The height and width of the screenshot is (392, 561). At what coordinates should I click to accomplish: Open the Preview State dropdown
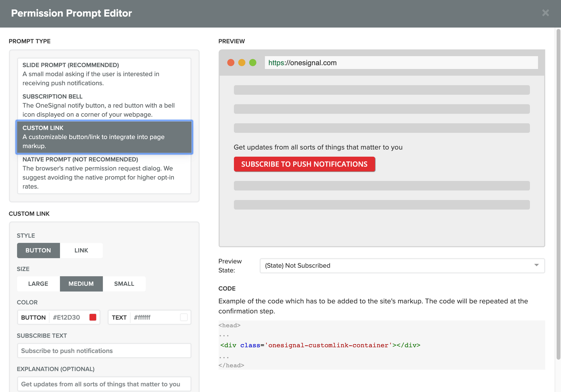pos(402,266)
